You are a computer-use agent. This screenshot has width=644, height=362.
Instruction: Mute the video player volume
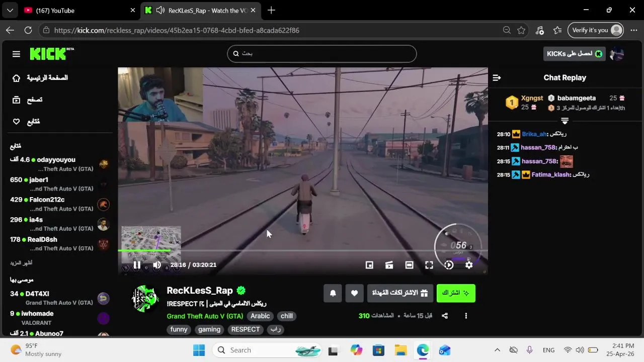(157, 265)
